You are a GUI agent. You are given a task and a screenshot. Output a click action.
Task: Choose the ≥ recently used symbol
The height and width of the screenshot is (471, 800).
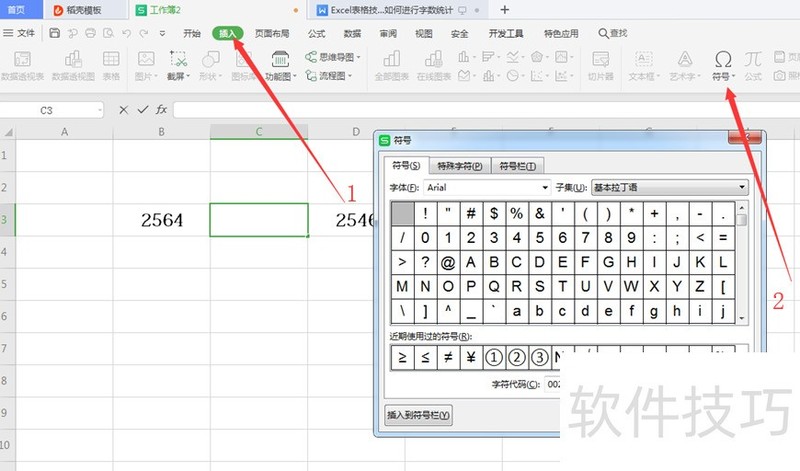click(402, 357)
